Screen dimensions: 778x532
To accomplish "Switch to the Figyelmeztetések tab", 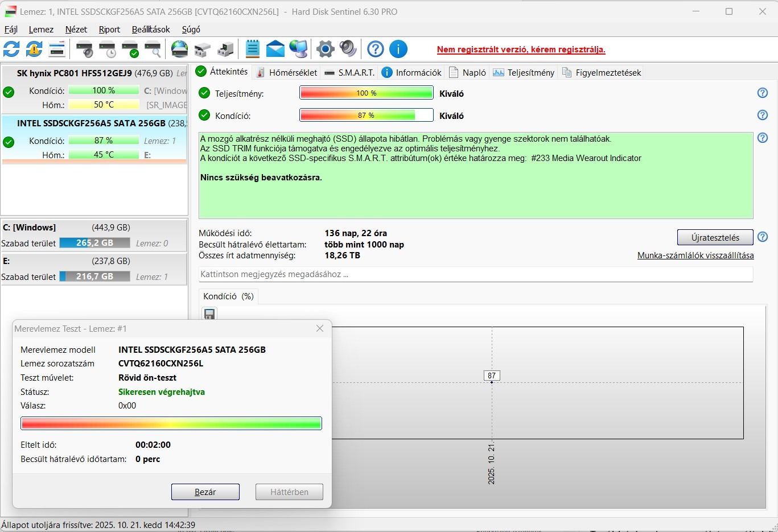I will coord(602,72).
